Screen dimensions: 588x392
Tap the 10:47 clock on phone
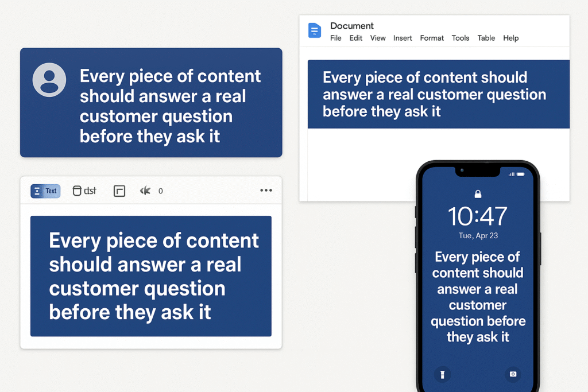pos(478,217)
